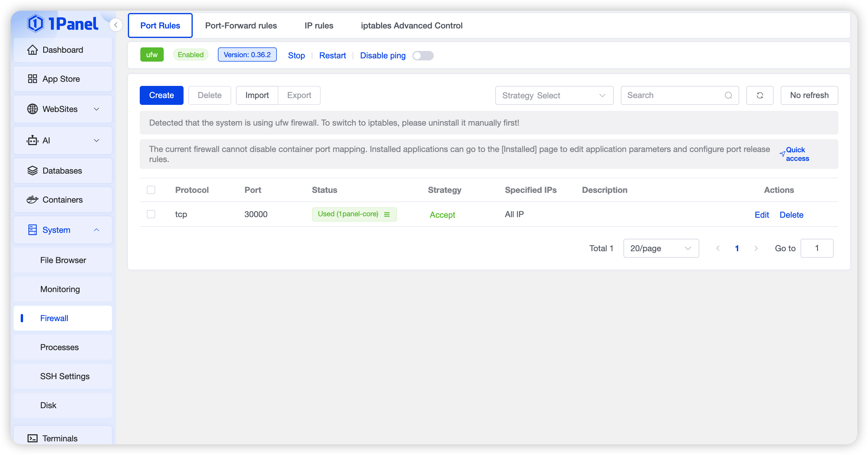This screenshot has width=868, height=455.
Task: Click the Go to page input
Action: point(816,249)
